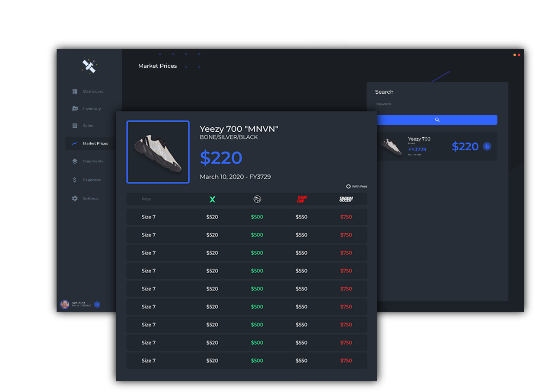Click the small 'March 10, 2020' date in the result card
Screen dimensions: 535x392
coord(414,155)
